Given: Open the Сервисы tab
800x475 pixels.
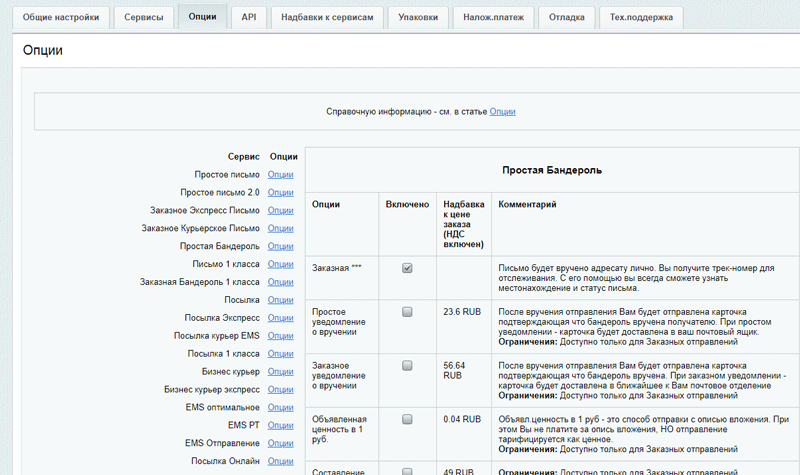Looking at the screenshot, I should tap(142, 17).
